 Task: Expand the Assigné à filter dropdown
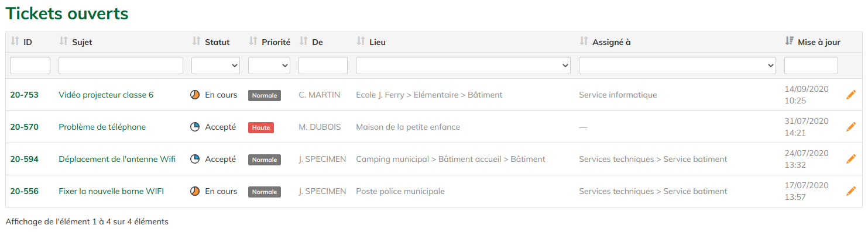(x=677, y=65)
